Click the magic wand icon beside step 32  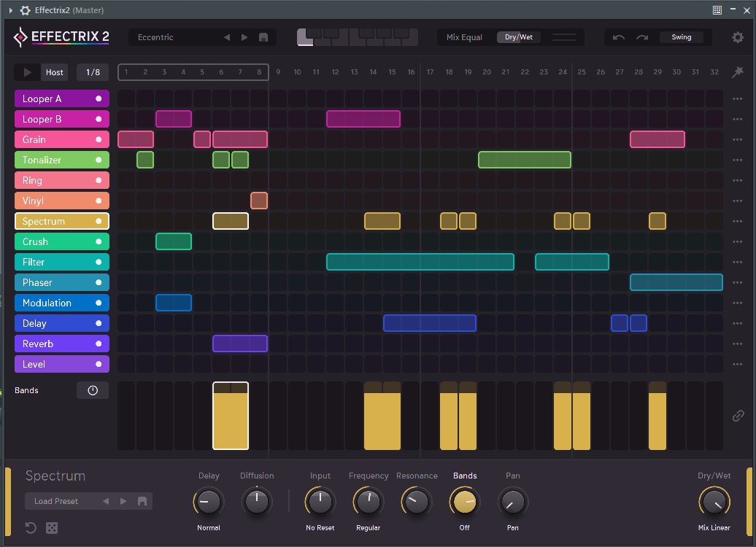tap(738, 72)
